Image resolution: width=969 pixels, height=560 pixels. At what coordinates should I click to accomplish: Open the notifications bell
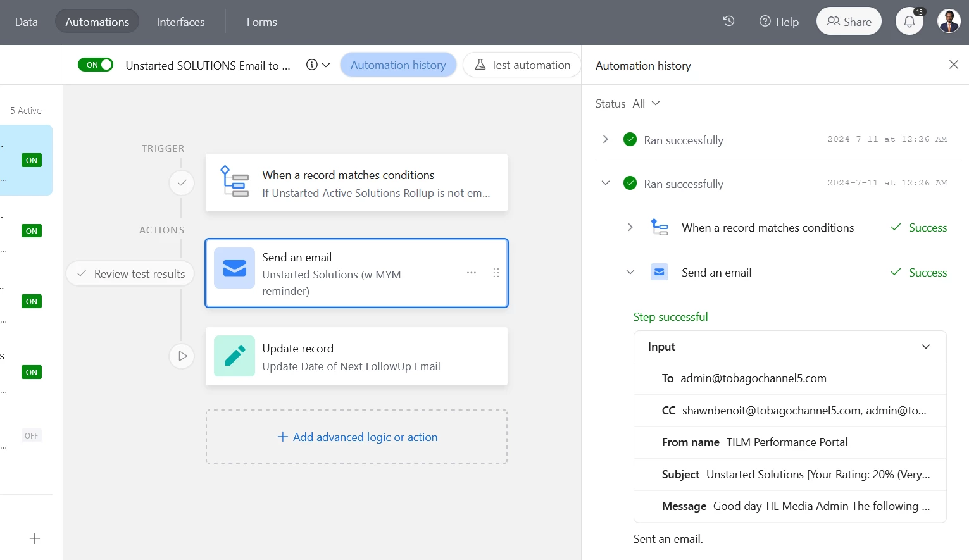coord(910,22)
